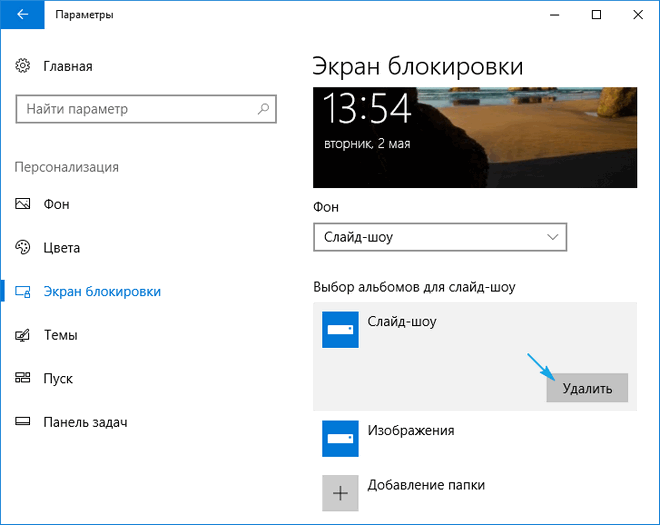This screenshot has width=660, height=525.
Task: Select the Слайд-шоу album entry
Action: 403,322
